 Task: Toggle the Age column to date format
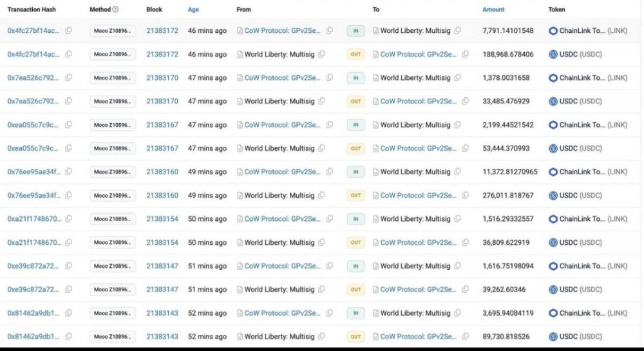click(x=193, y=10)
